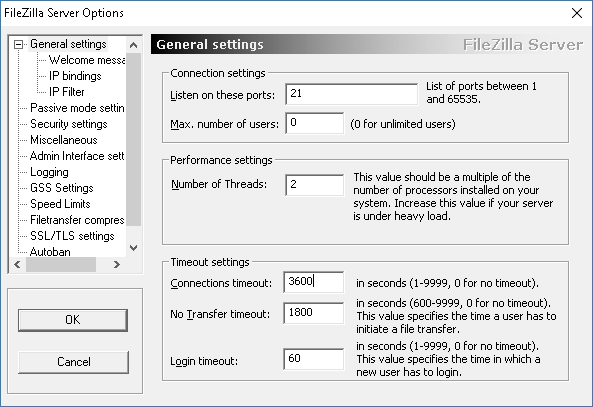
Task: Select SSL/TLS settings entry
Action: [x=72, y=236]
